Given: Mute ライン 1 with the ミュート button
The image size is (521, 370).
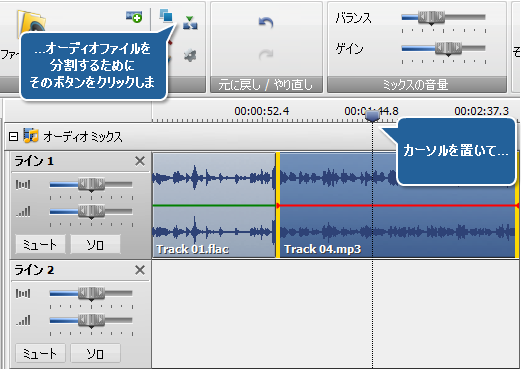Looking at the screenshot, I should [x=40, y=244].
